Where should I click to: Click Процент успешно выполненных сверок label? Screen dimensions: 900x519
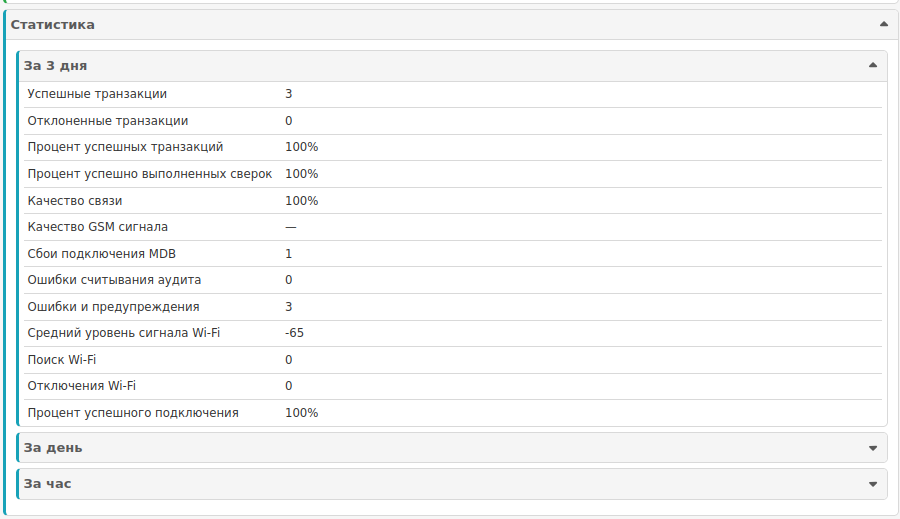point(150,174)
